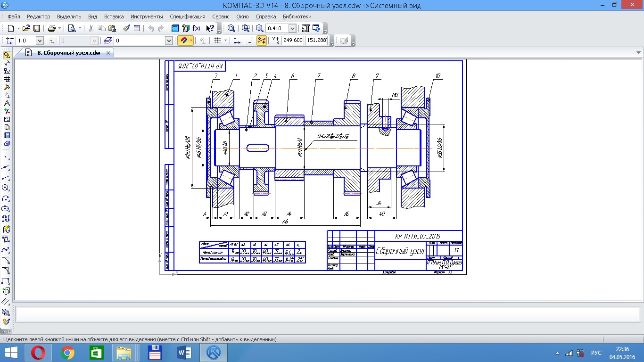This screenshot has width=644, height=362.
Task: Click the Windows Start button
Action: [x=11, y=353]
